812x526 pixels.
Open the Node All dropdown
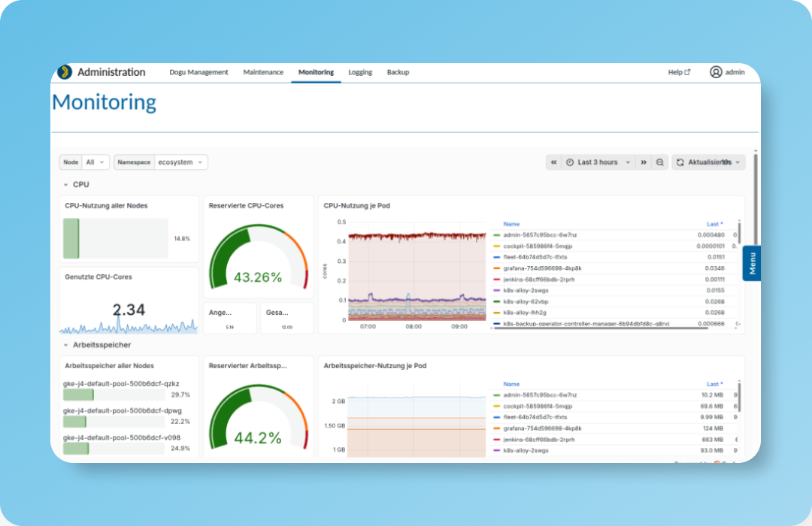(95, 162)
